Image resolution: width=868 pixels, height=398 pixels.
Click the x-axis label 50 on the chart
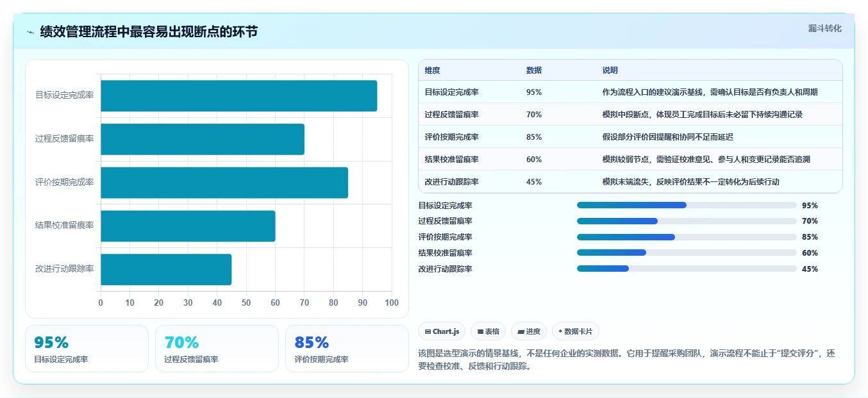pyautogui.click(x=246, y=303)
